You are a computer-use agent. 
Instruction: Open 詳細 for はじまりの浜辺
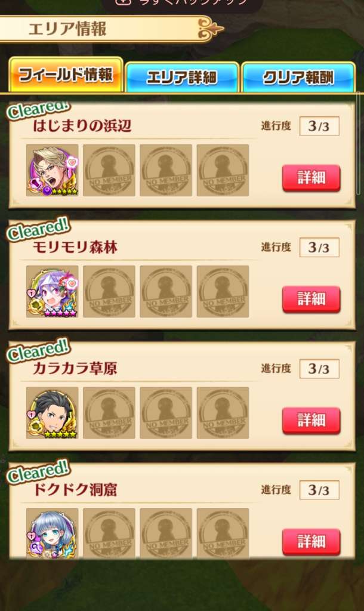tap(311, 178)
